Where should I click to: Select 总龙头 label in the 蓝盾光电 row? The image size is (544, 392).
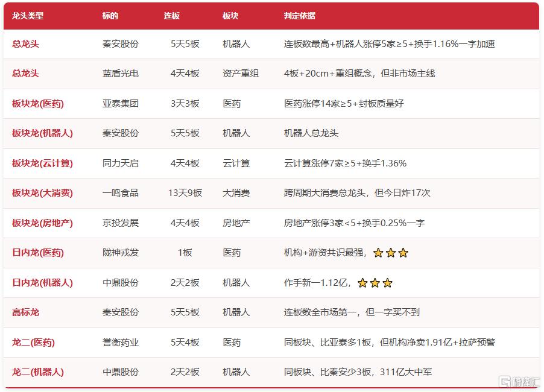click(26, 74)
